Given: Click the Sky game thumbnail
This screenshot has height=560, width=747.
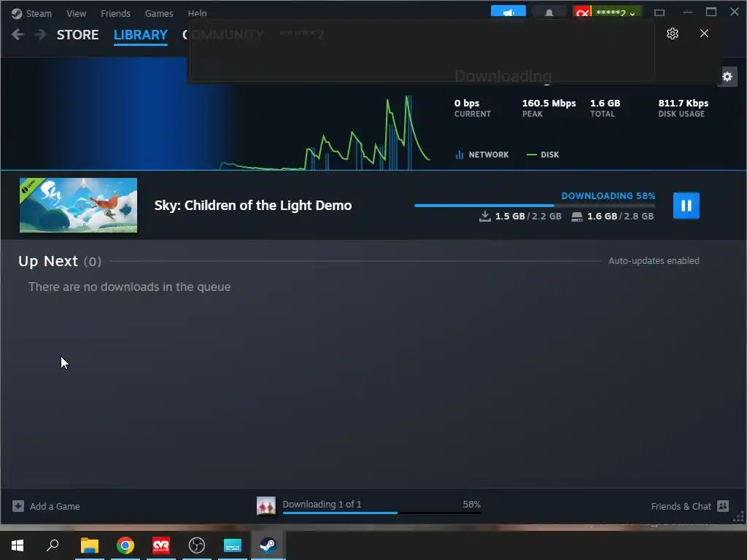Looking at the screenshot, I should (x=78, y=205).
